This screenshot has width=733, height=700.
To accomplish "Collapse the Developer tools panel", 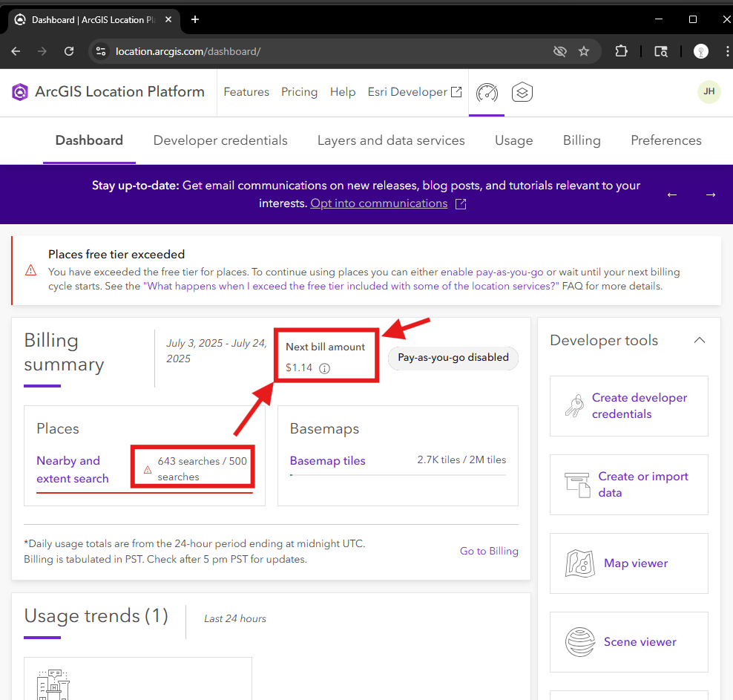I will click(700, 341).
